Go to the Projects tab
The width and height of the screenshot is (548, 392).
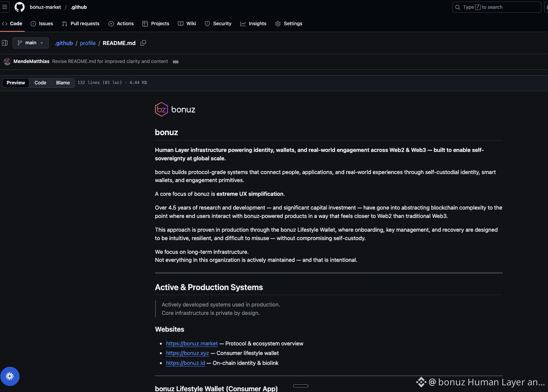156,24
